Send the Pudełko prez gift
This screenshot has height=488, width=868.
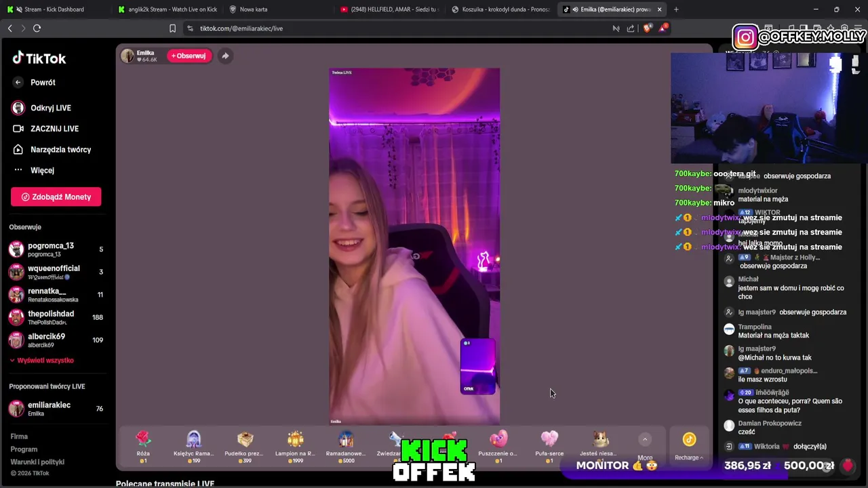tap(245, 447)
